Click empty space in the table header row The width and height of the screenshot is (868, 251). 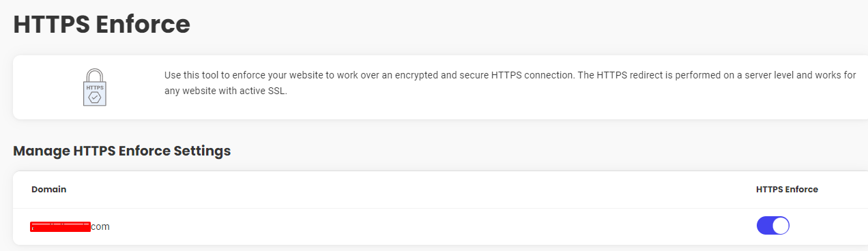pos(409,190)
